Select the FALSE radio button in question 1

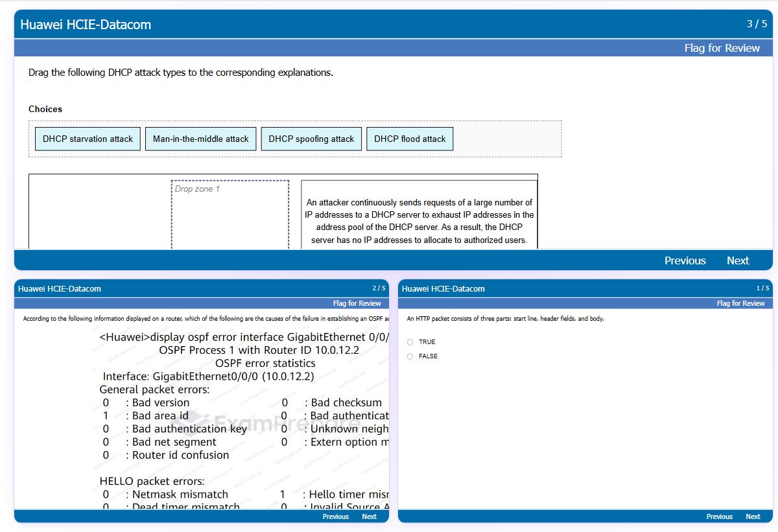pos(410,356)
